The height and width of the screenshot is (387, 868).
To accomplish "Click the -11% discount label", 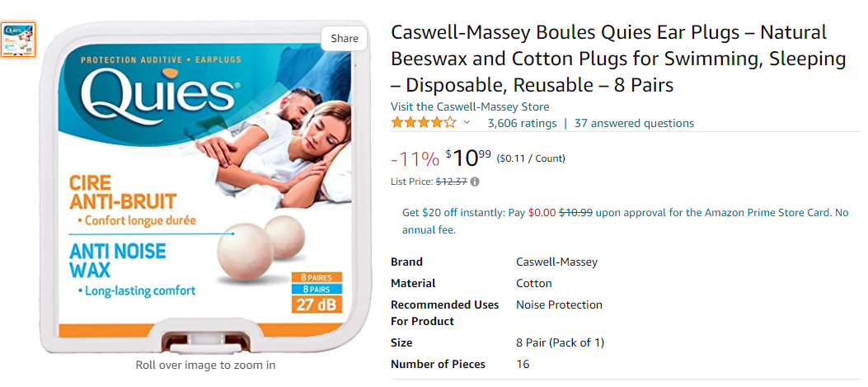I will [415, 158].
